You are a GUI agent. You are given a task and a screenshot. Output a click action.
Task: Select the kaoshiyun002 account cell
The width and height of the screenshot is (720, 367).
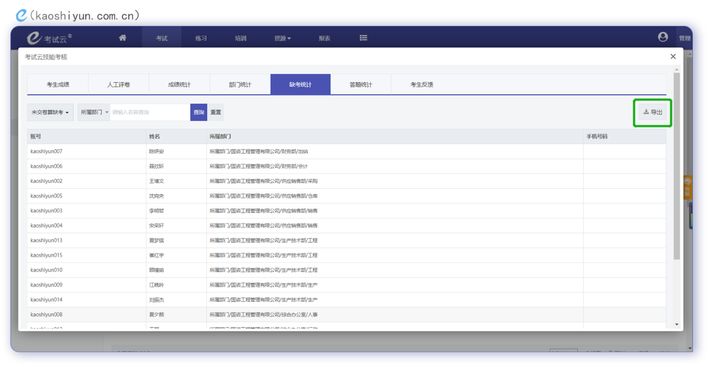click(x=86, y=181)
